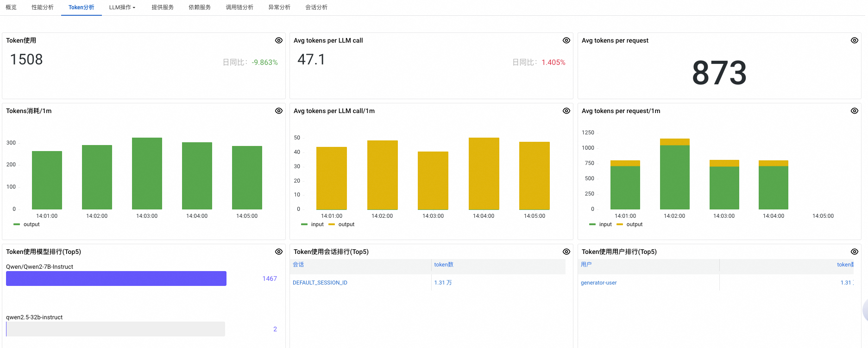Switch to the 性能分析 tab
This screenshot has height=348, width=868.
coord(43,7)
